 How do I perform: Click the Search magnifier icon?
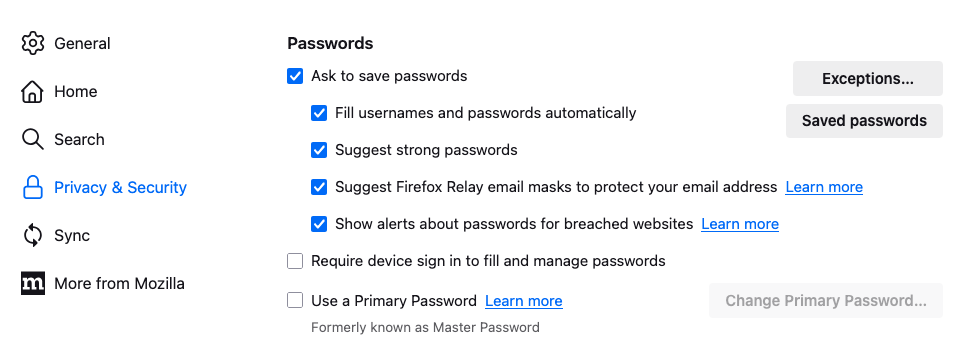[32, 140]
